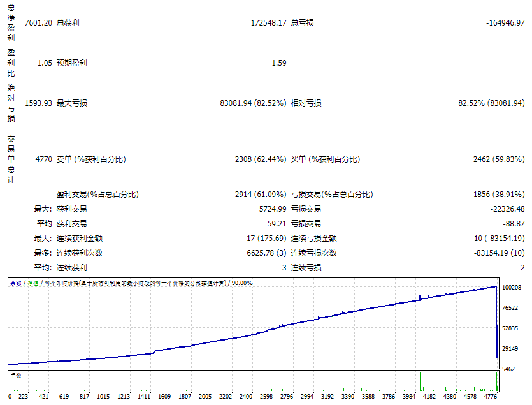
Task: Click x-axis tick 223
Action: (23, 397)
